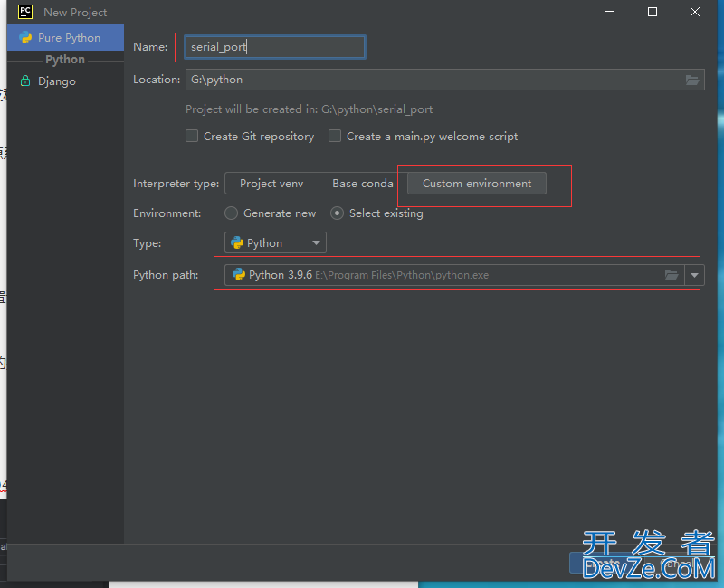Open the environment Type dropdown
Screen dimensions: 724x588
[275, 242]
